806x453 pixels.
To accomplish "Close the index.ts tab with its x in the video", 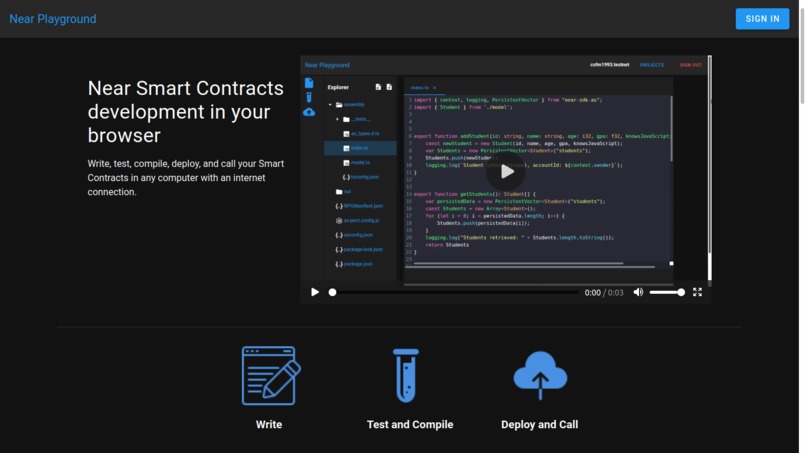I will click(434, 88).
